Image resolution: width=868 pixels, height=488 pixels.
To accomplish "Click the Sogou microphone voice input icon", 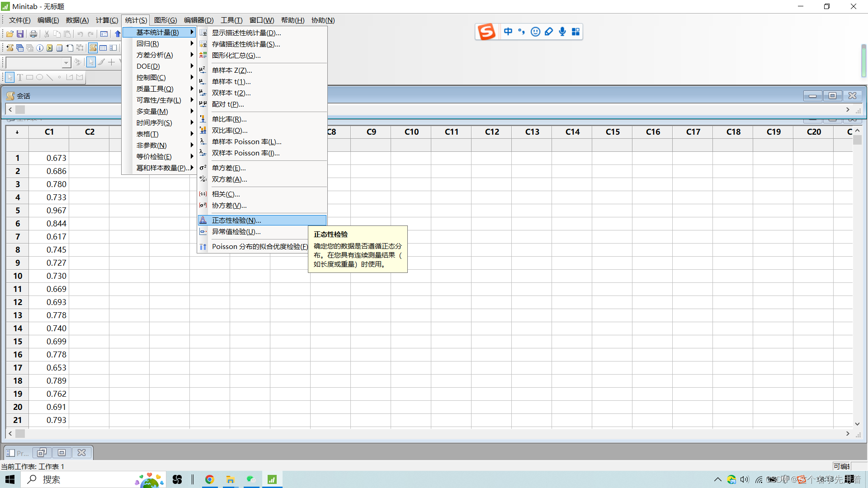I will pyautogui.click(x=562, y=32).
